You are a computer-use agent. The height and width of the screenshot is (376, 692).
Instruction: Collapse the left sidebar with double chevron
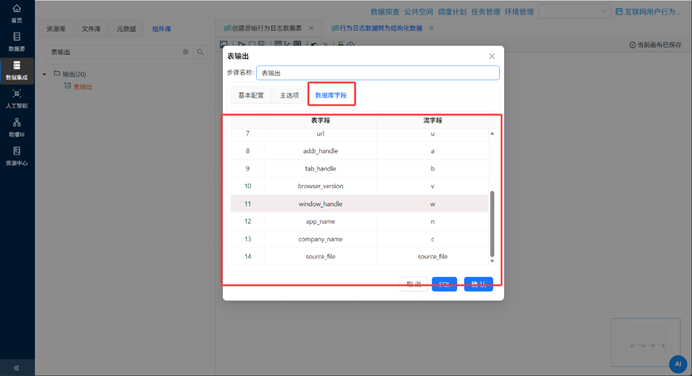(x=16, y=368)
